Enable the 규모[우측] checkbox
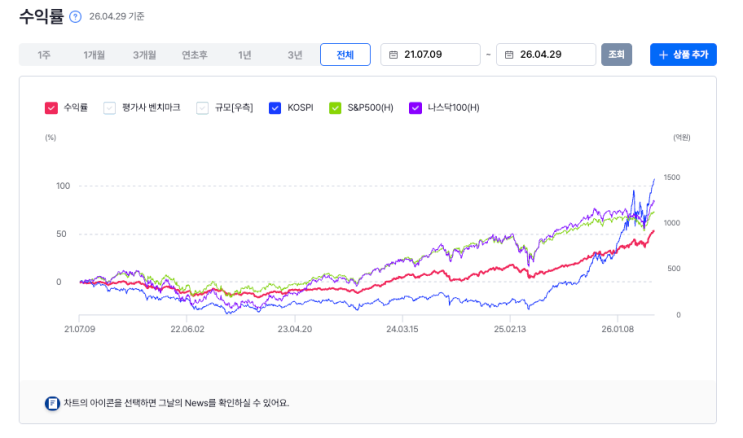Viewport: 743px width, 438px height. click(202, 108)
